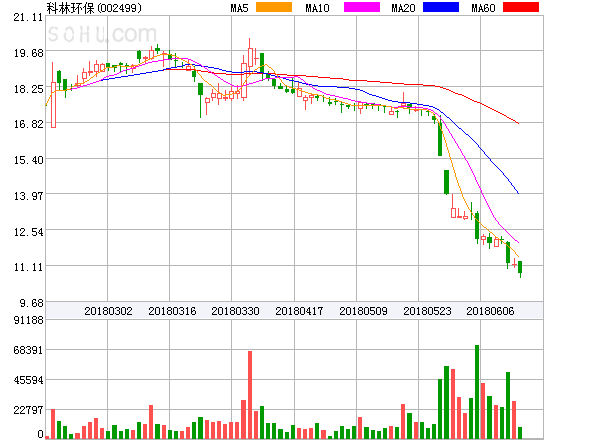This screenshot has width=600, height=440.
Task: Click the red MA60 legend swatch
Action: click(x=521, y=7)
